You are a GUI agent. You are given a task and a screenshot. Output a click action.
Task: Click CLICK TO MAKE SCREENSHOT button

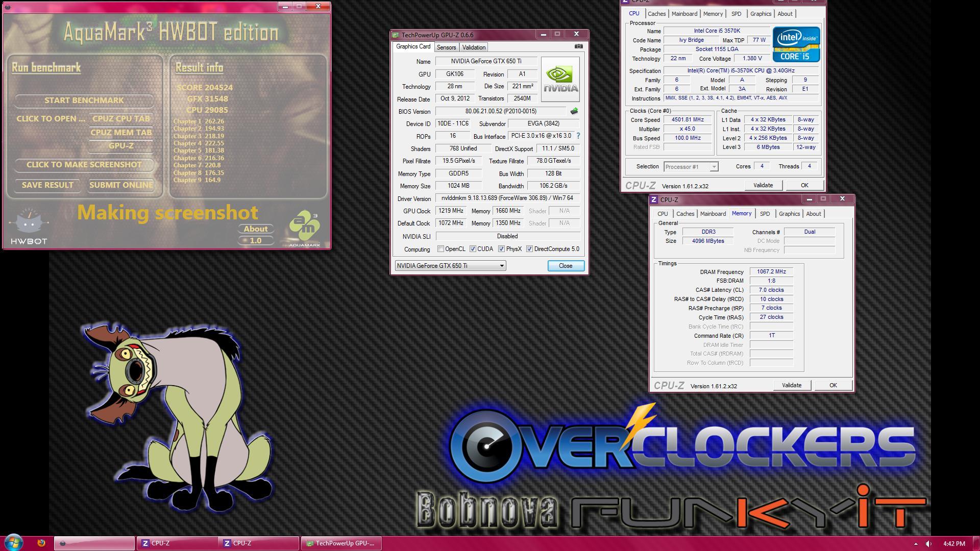(84, 165)
